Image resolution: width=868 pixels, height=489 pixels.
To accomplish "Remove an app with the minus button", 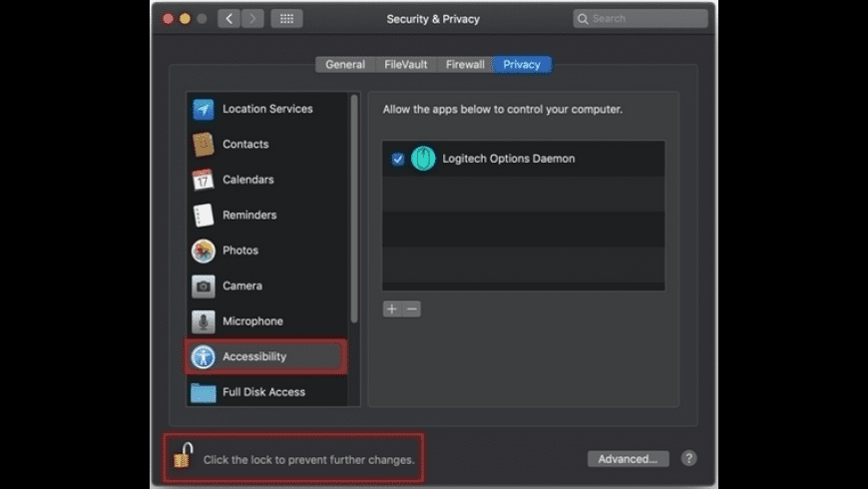I will tap(411, 309).
